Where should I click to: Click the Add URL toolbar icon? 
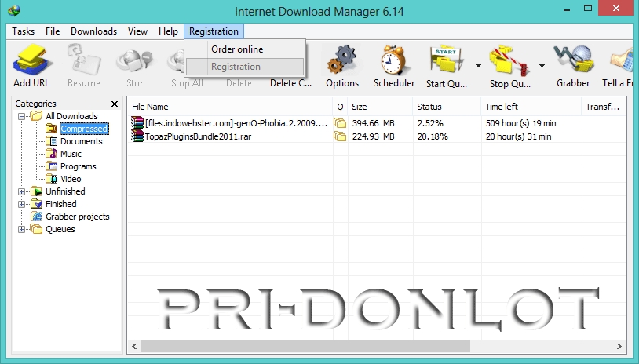(x=31, y=61)
